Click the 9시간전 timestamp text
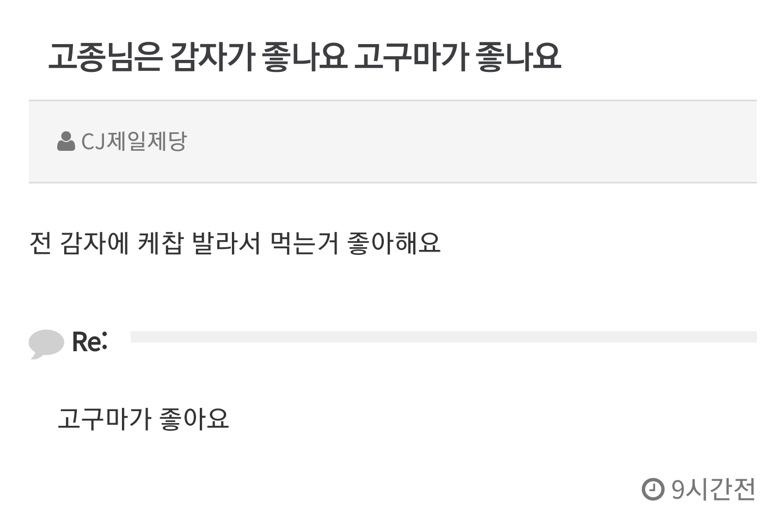Image resolution: width=784 pixels, height=532 pixels. [713, 489]
